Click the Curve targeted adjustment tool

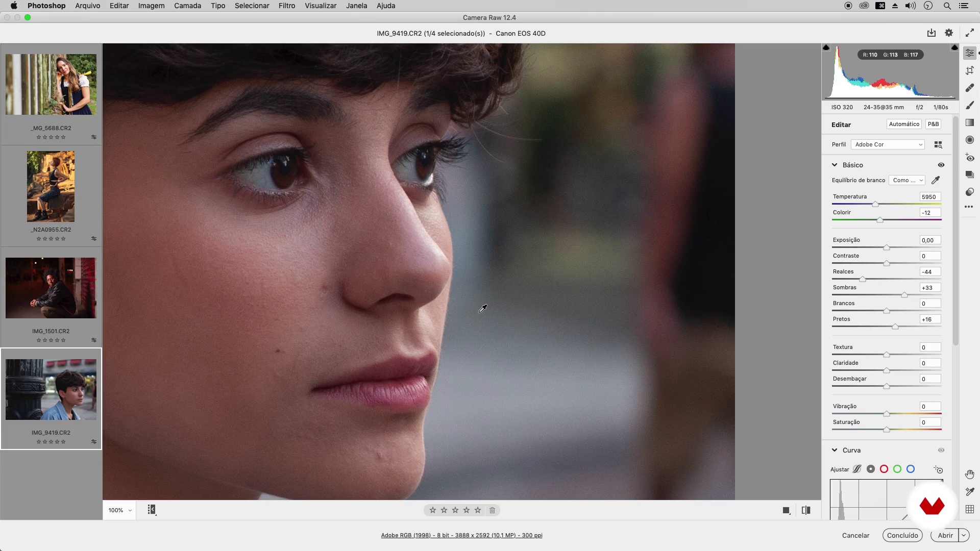[938, 469]
